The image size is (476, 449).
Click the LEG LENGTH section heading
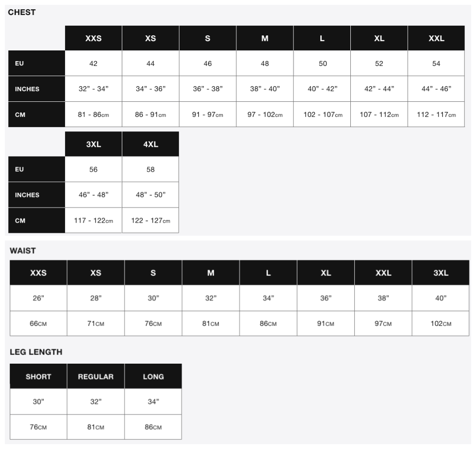tap(36, 352)
